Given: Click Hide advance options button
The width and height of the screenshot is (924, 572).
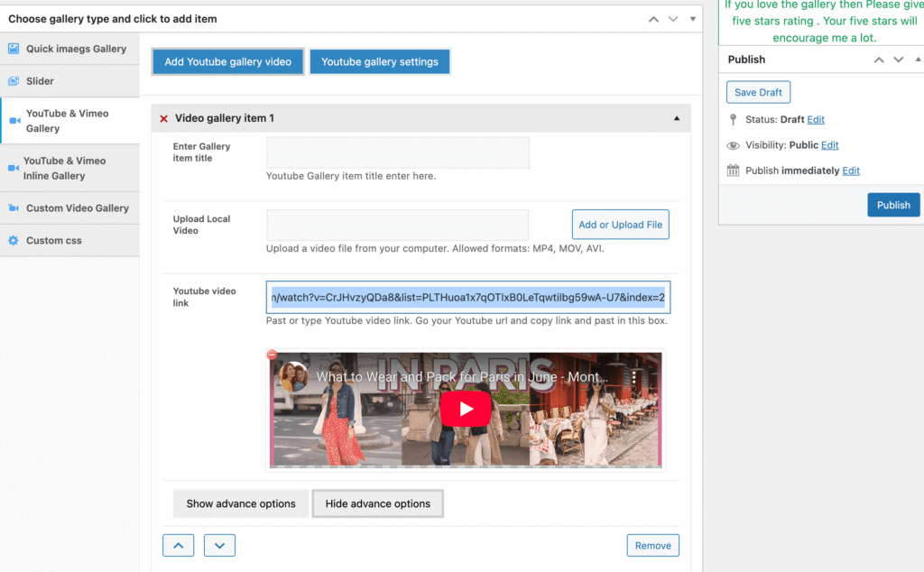Looking at the screenshot, I should 377,503.
